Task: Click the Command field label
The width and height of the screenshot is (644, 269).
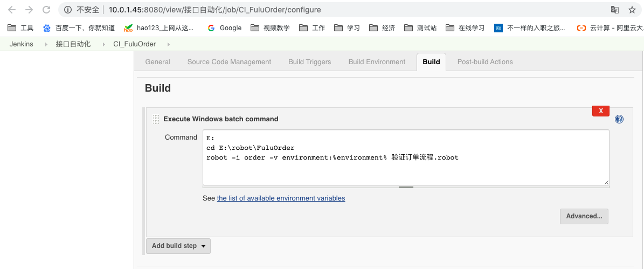Action: pos(181,137)
